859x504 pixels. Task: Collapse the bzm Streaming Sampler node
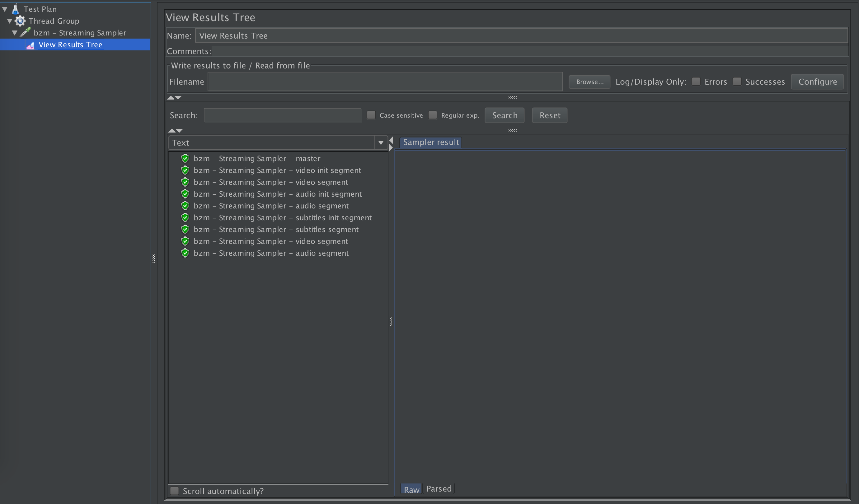(x=15, y=33)
